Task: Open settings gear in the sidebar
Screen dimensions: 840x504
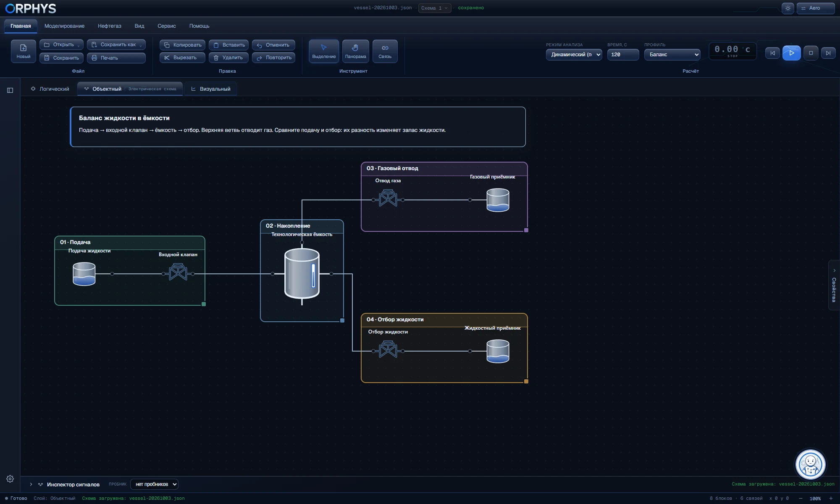Action: coord(10,479)
